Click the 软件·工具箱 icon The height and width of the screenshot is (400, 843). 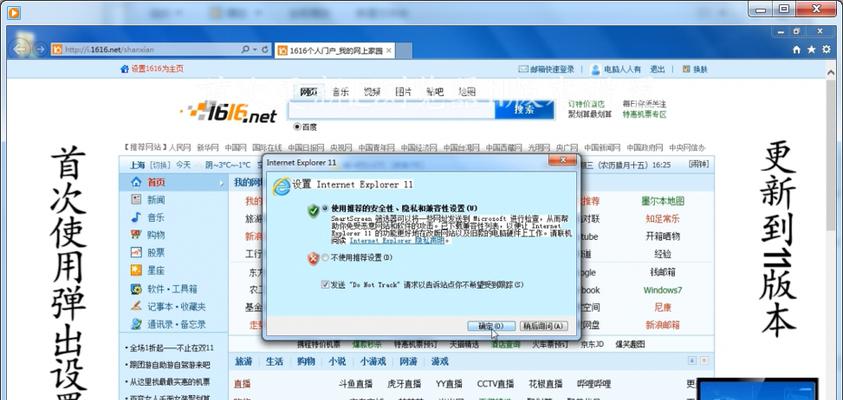(x=137, y=289)
